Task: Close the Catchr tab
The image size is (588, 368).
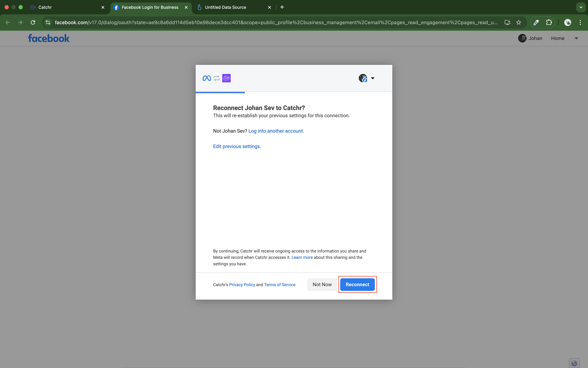Action: click(x=103, y=7)
